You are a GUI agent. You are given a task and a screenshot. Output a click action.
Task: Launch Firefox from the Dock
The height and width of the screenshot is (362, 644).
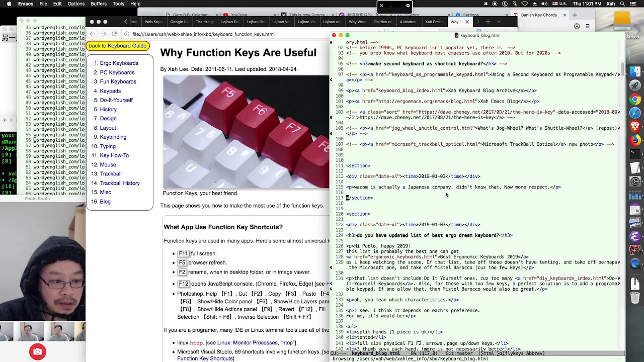635,140
